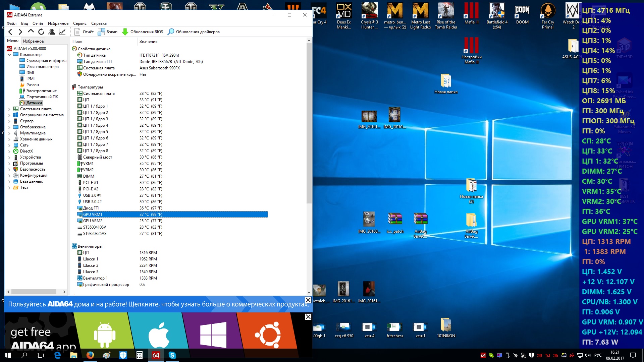Image resolution: width=644 pixels, height=362 pixels.
Task: Open the Сервис menu
Action: point(79,23)
